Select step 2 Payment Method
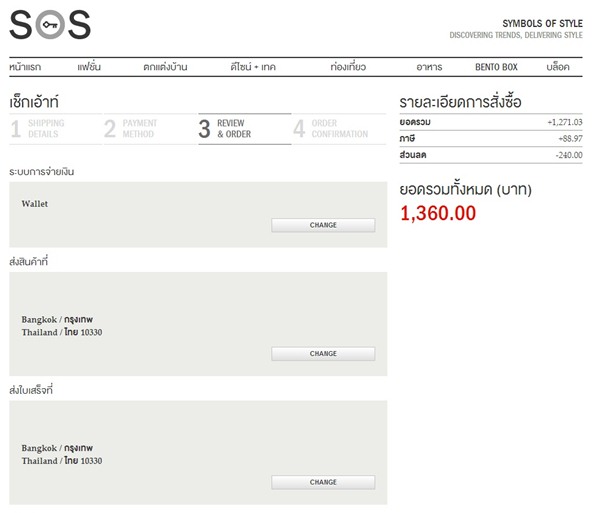600x513 pixels. [x=150, y=129]
